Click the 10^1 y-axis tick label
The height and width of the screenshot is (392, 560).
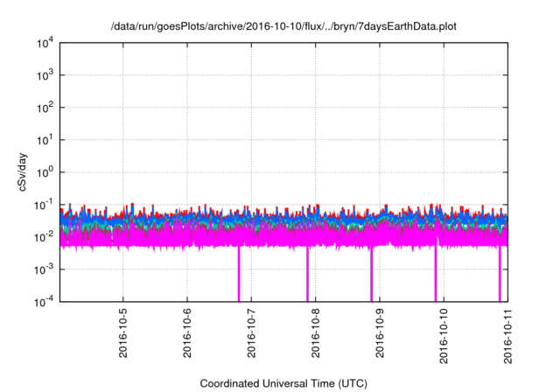point(45,140)
